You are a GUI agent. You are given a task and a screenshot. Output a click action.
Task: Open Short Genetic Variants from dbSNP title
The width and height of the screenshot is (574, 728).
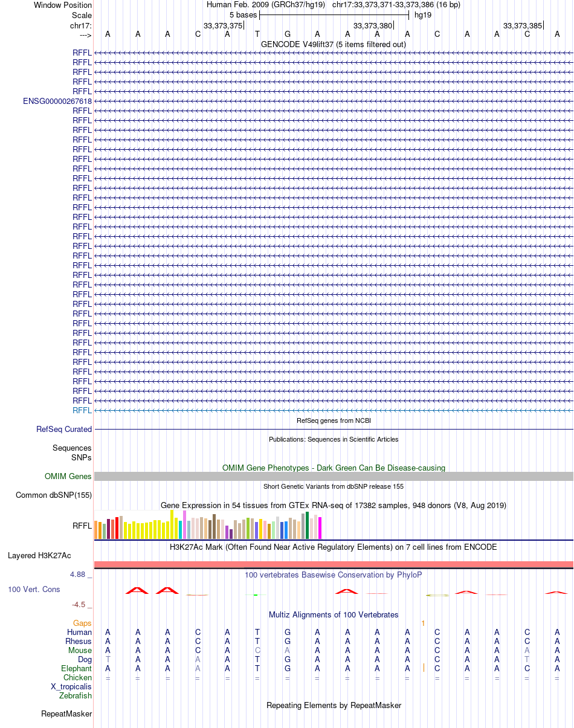point(334,486)
